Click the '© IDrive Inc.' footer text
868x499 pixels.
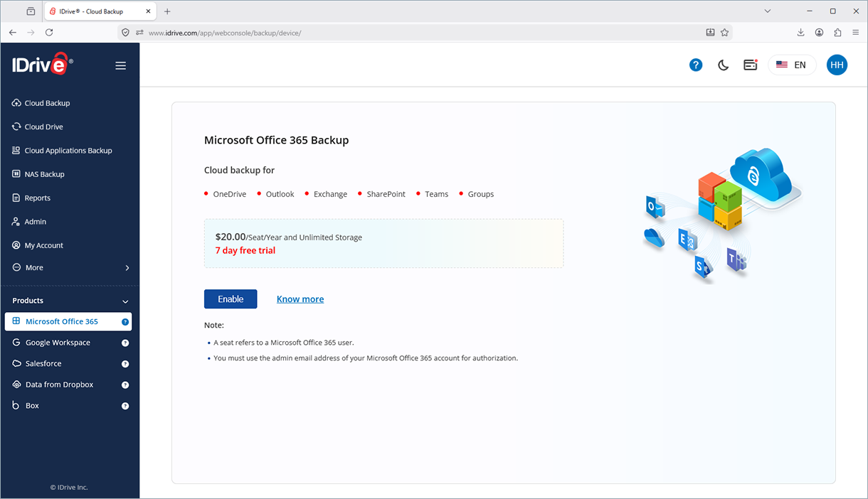point(69,488)
